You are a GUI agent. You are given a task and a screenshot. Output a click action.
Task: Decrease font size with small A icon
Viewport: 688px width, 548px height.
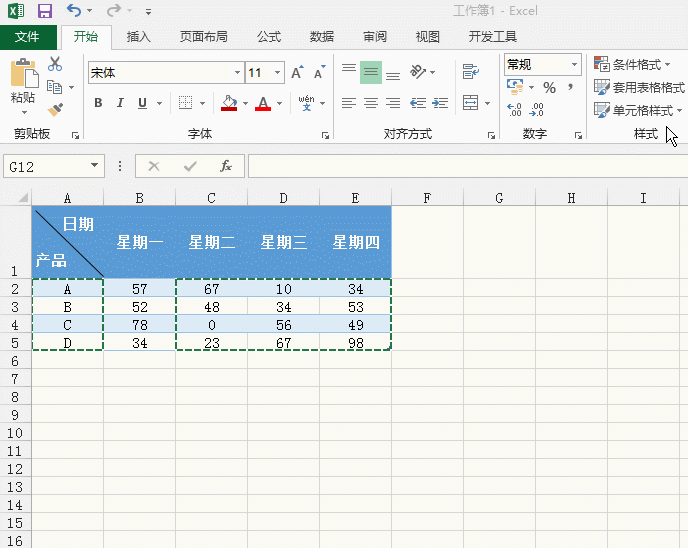click(x=320, y=72)
